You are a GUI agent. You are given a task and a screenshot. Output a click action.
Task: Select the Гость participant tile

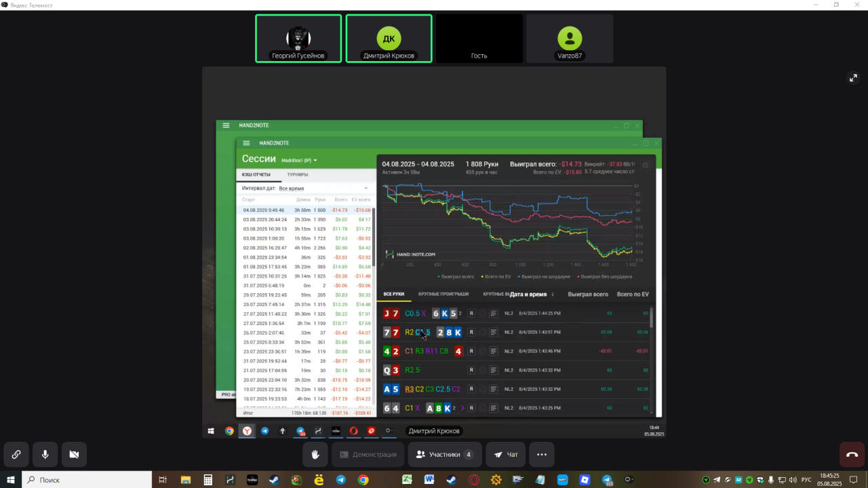pyautogui.click(x=479, y=39)
